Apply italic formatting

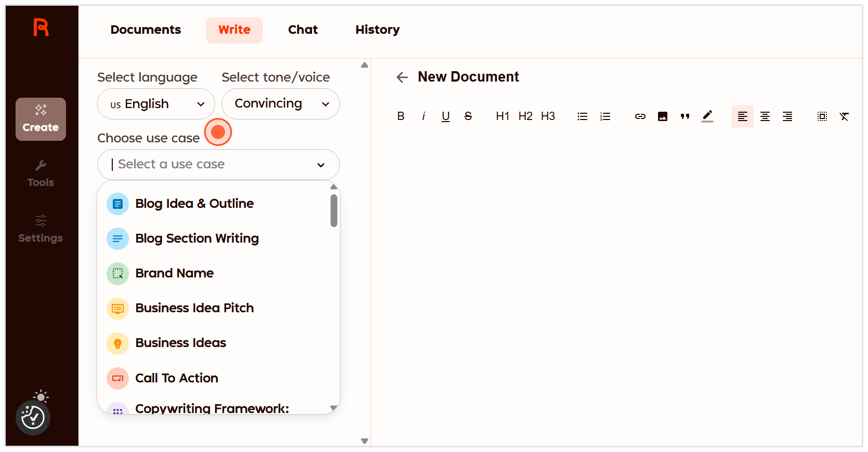click(424, 116)
